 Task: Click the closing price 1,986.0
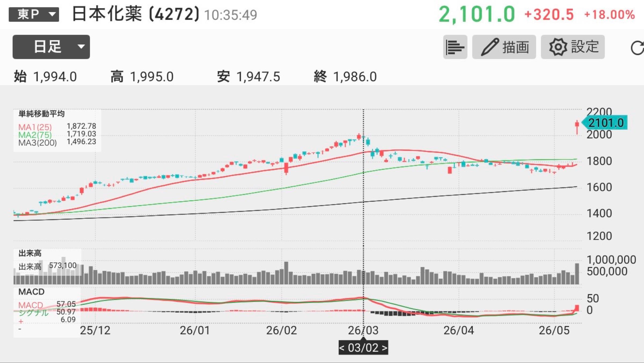355,77
